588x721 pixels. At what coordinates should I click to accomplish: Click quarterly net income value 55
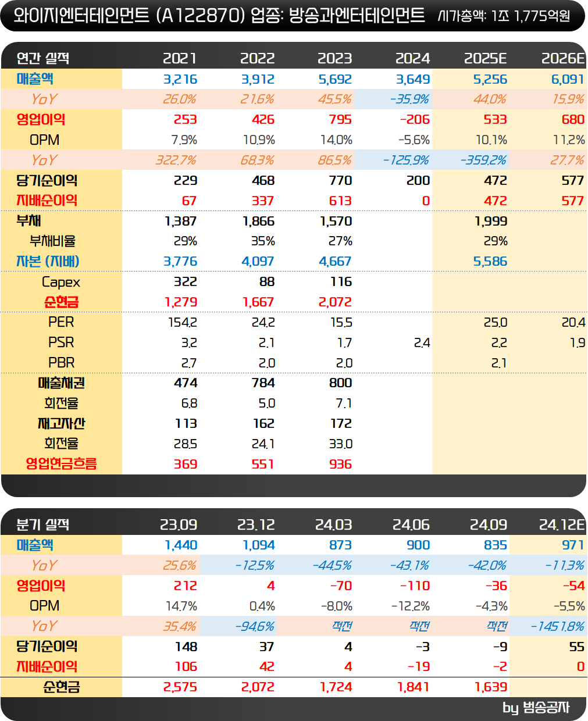point(577,647)
